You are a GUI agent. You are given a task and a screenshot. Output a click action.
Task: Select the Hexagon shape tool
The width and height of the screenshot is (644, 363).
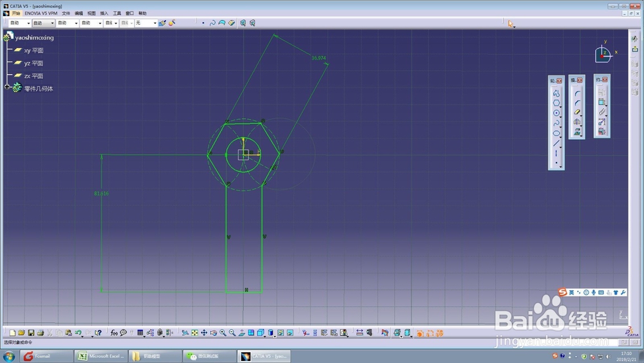point(556,103)
